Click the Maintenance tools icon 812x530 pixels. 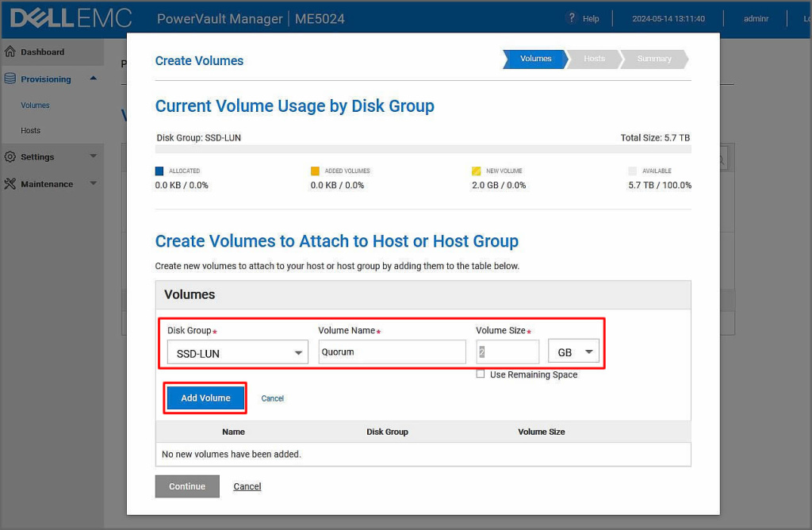pos(10,184)
